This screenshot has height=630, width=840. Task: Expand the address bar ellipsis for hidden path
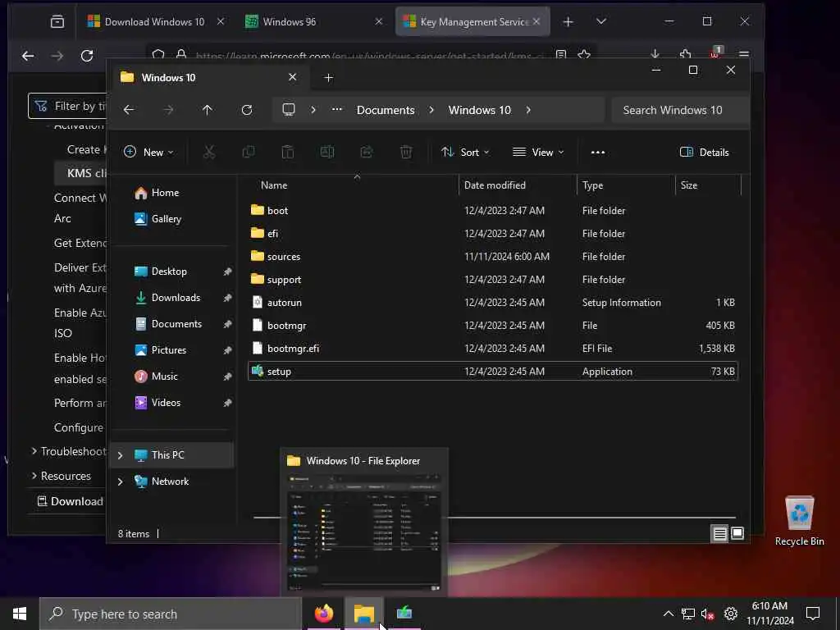click(x=337, y=109)
